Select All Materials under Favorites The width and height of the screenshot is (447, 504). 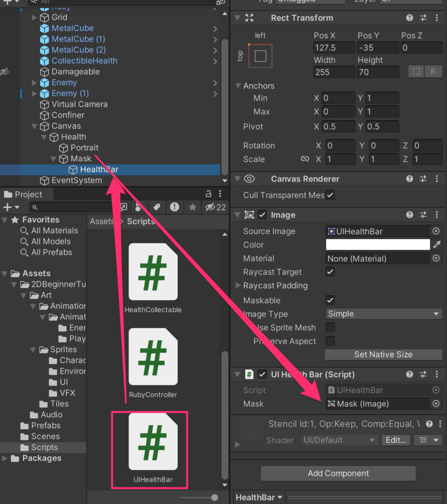point(55,230)
